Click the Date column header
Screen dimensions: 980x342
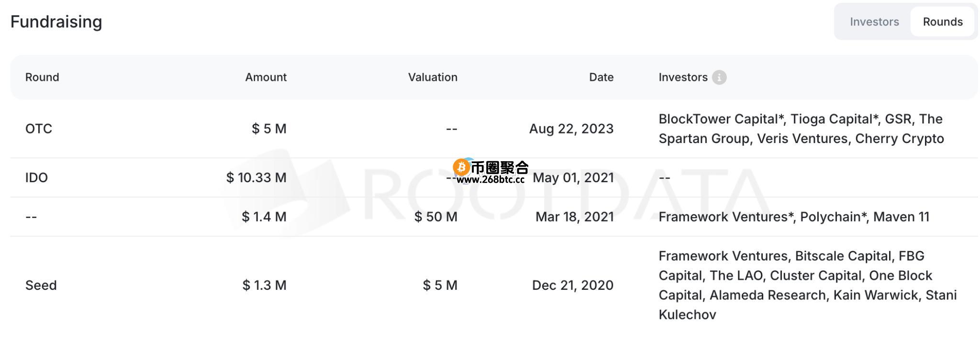click(601, 77)
